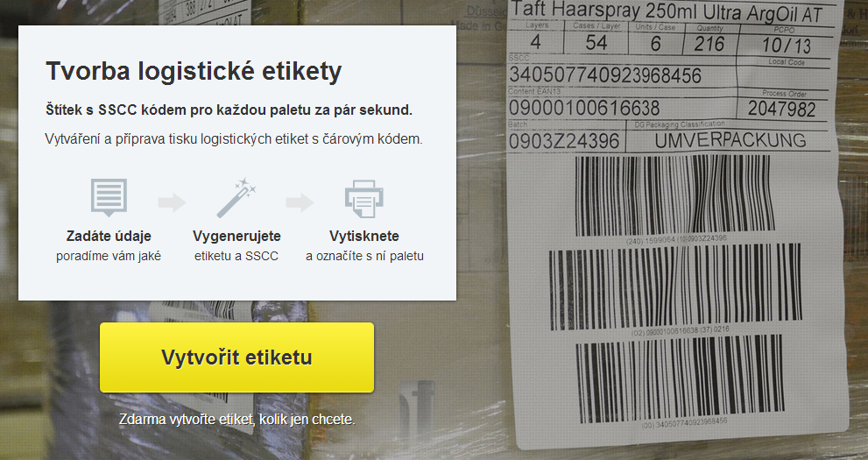Click the Zdarma vytvořte etiket caption below button

tap(237, 420)
